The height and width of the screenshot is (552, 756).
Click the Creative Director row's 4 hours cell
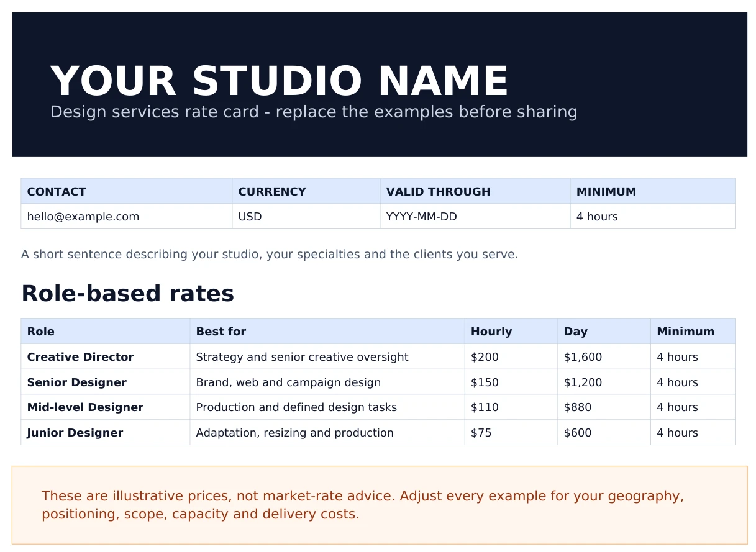(x=693, y=357)
